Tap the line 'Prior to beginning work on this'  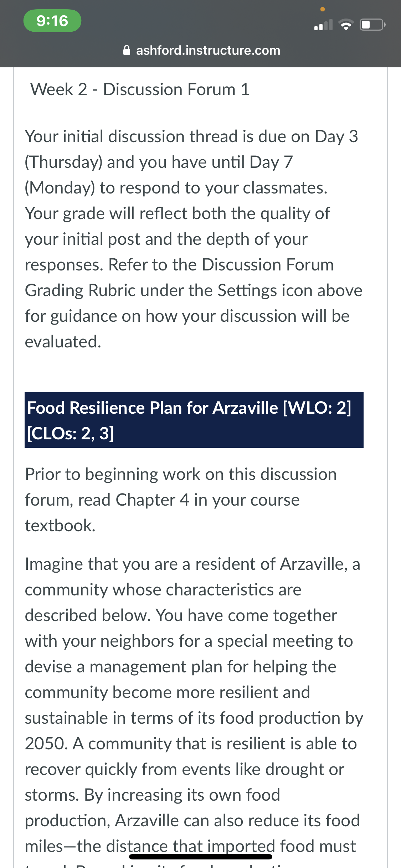click(x=181, y=474)
